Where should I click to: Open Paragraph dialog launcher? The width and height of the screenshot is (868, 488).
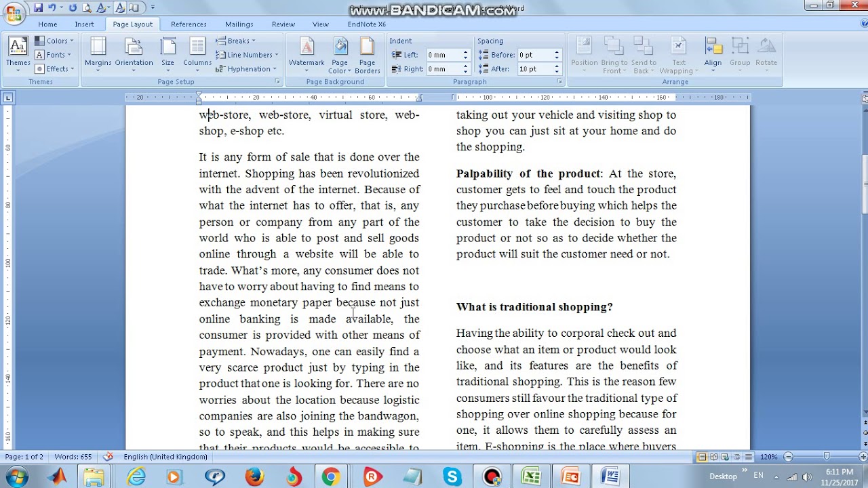click(559, 81)
